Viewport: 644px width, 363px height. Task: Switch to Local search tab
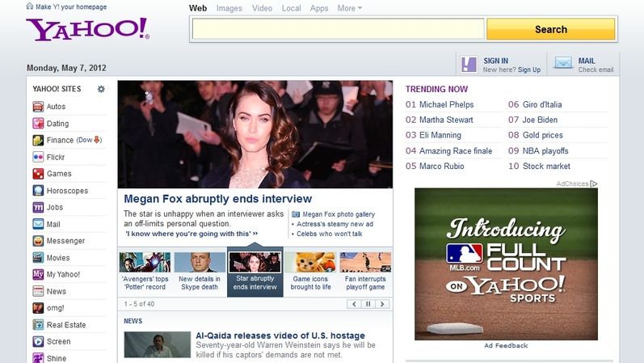pos(291,8)
